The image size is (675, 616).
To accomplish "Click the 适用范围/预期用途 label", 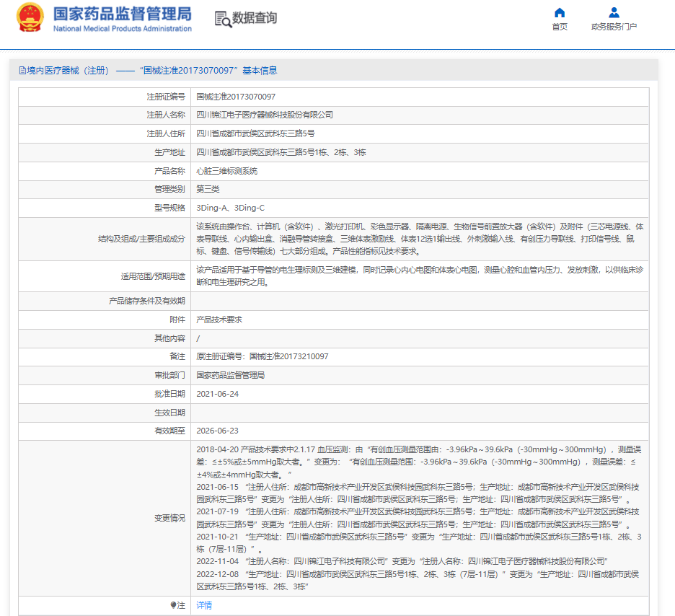I will point(153,276).
